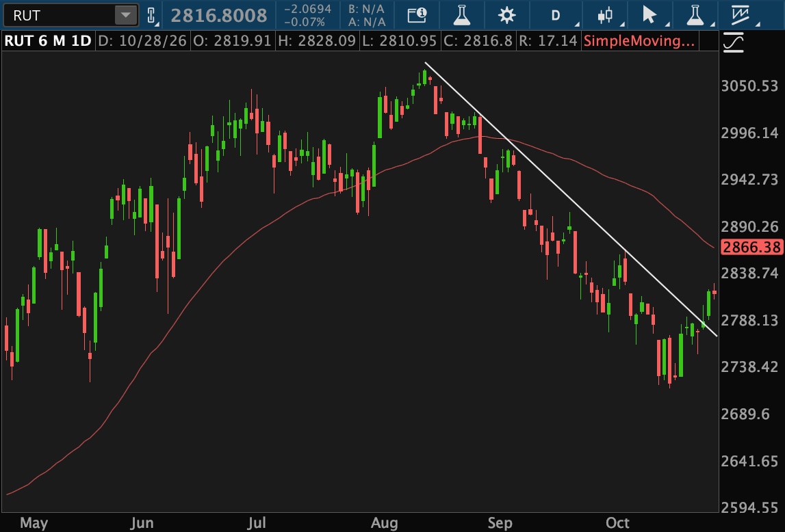Open the company profile info icon
The height and width of the screenshot is (532, 785).
pyautogui.click(x=417, y=16)
